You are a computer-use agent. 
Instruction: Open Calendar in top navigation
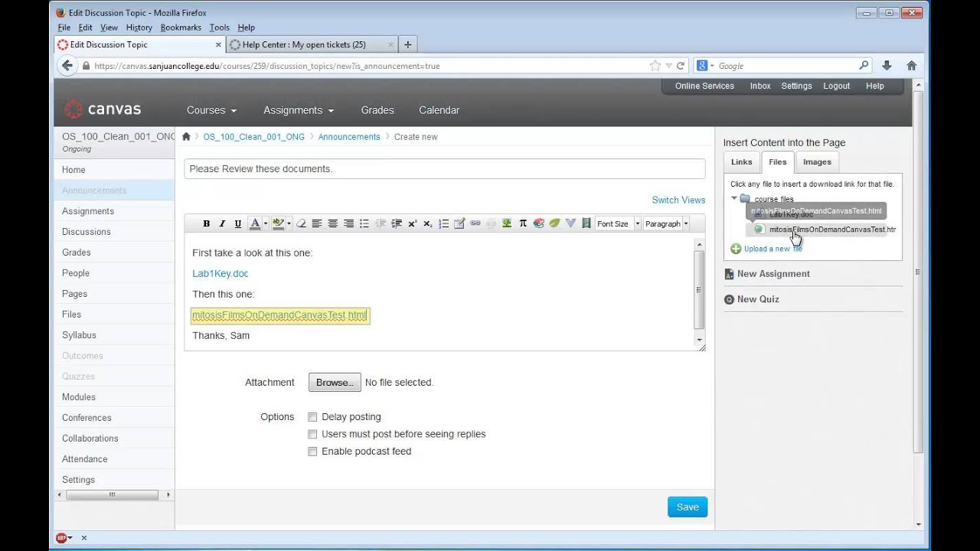pos(439,110)
